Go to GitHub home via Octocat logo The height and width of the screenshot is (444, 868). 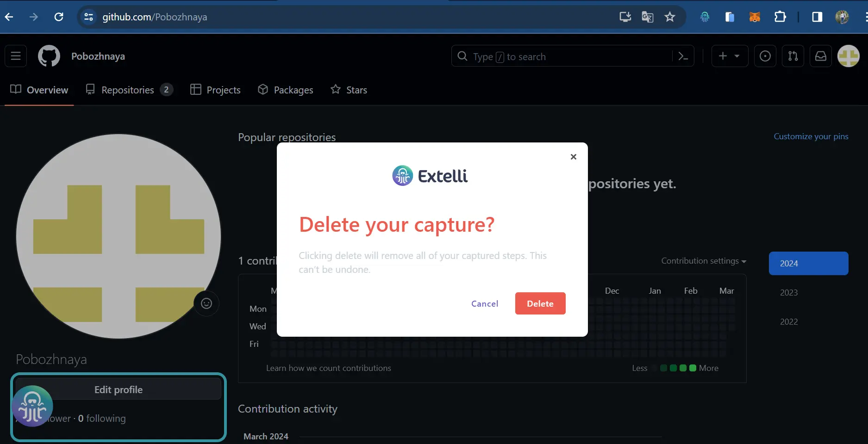[x=49, y=56]
